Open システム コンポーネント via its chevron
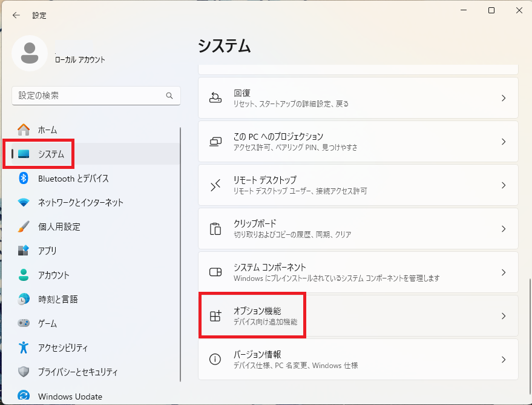Image resolution: width=532 pixels, height=405 pixels. tap(504, 272)
